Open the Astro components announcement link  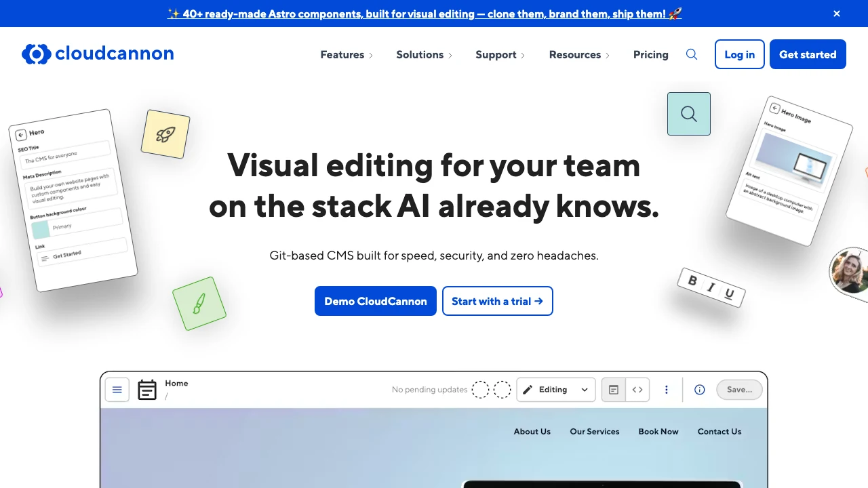(x=425, y=14)
